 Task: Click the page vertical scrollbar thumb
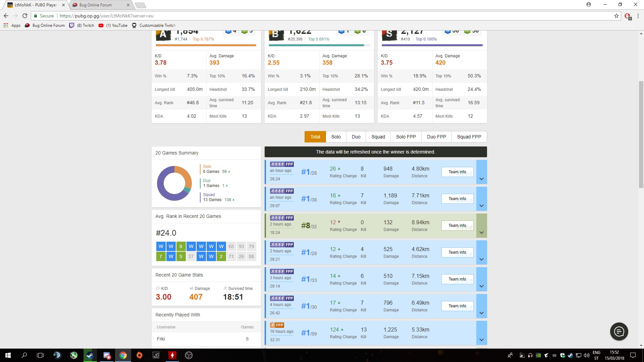tap(641, 134)
